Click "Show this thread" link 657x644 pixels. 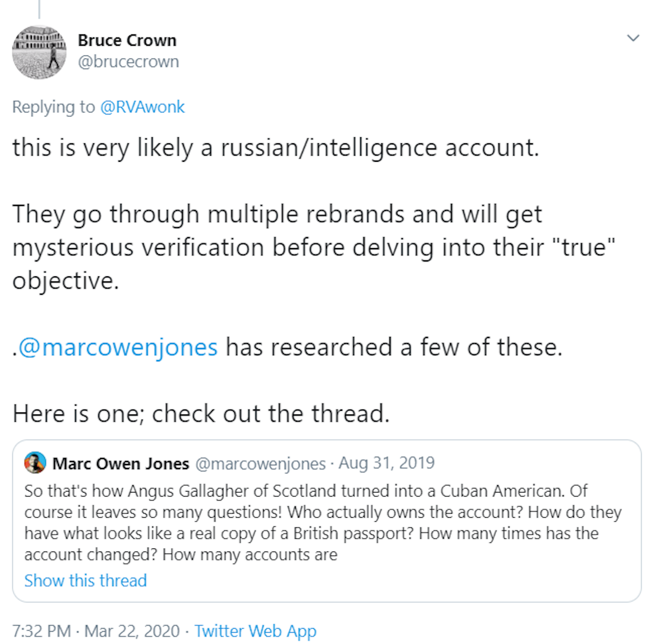[x=85, y=581]
